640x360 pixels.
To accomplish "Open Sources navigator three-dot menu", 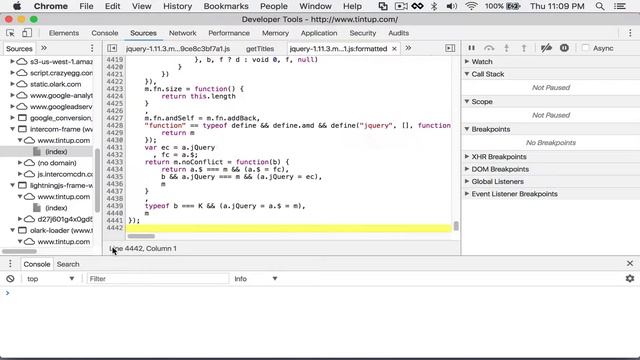I will click(92, 48).
